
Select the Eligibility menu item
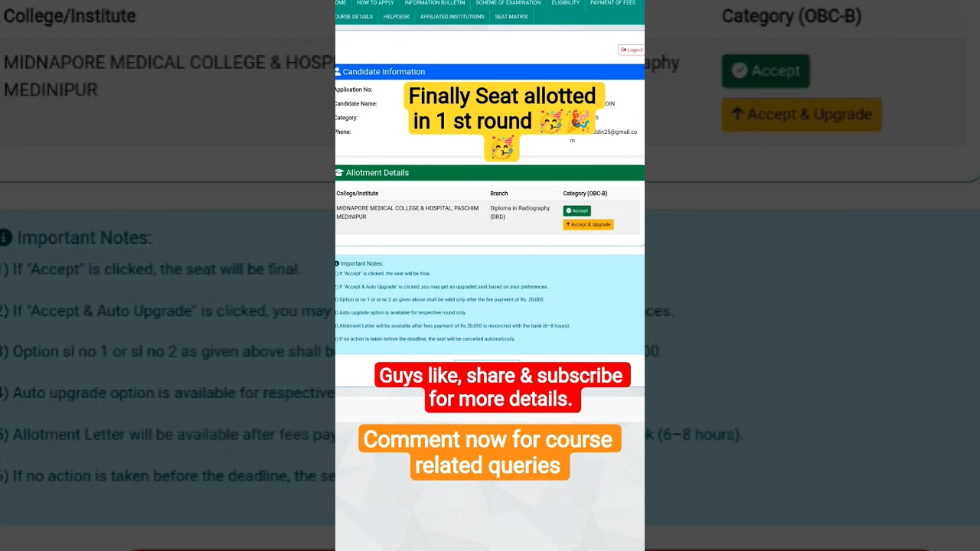coord(566,3)
